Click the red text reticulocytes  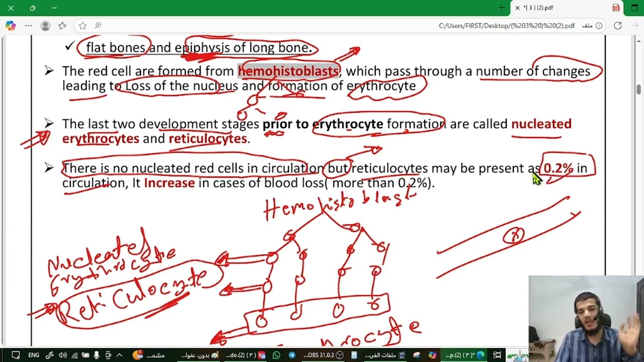tap(208, 138)
